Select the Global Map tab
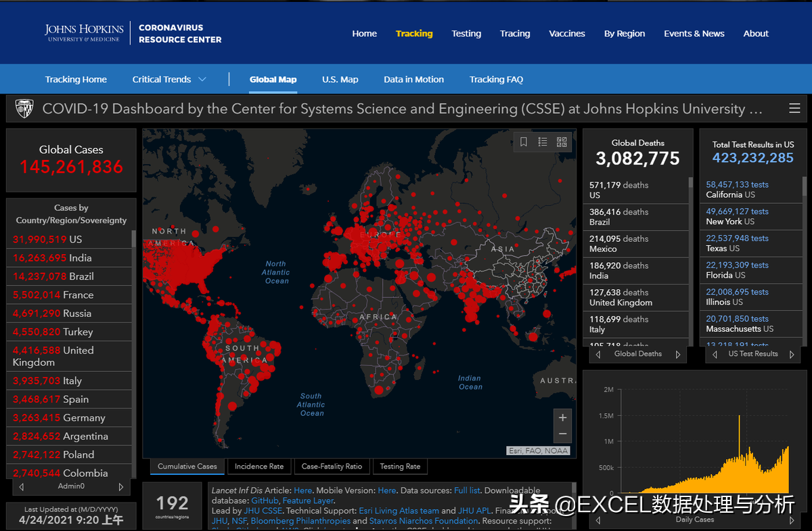The width and height of the screenshot is (812, 531). [273, 79]
